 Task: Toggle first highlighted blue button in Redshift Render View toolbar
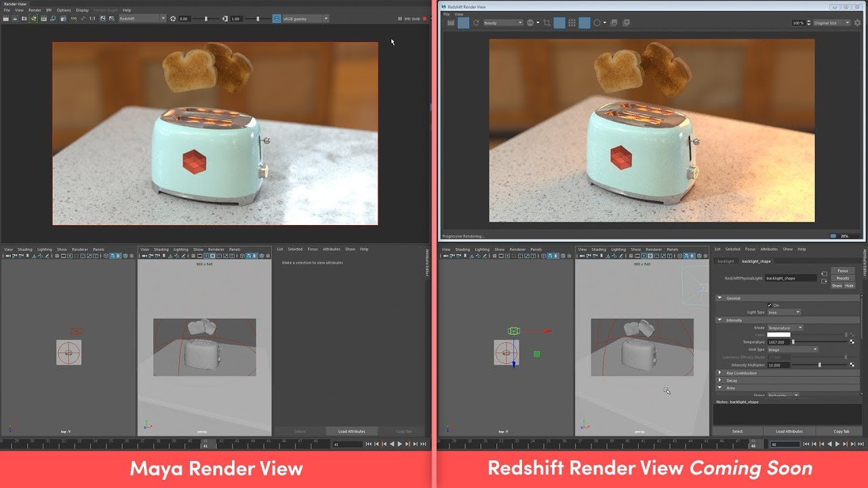(463, 23)
